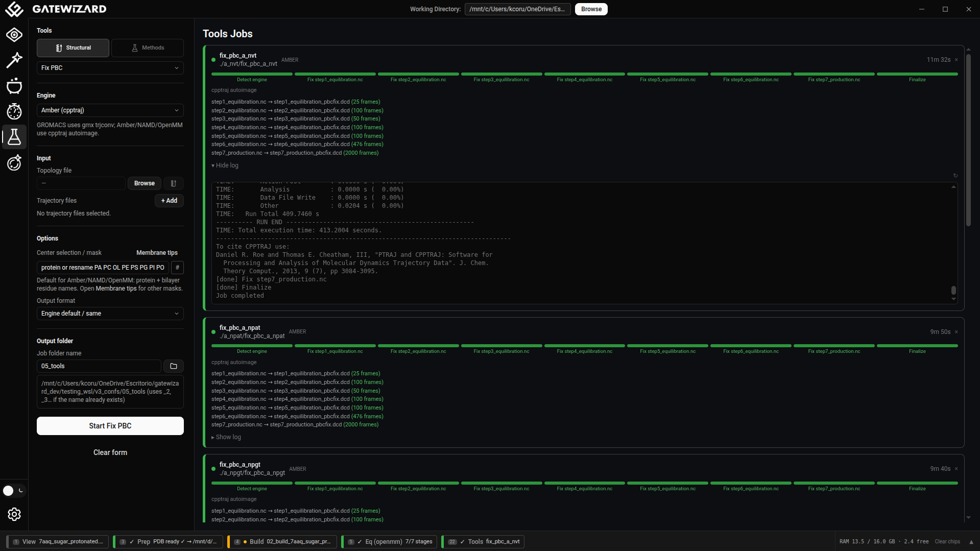Open the Output format dropdown

110,314
